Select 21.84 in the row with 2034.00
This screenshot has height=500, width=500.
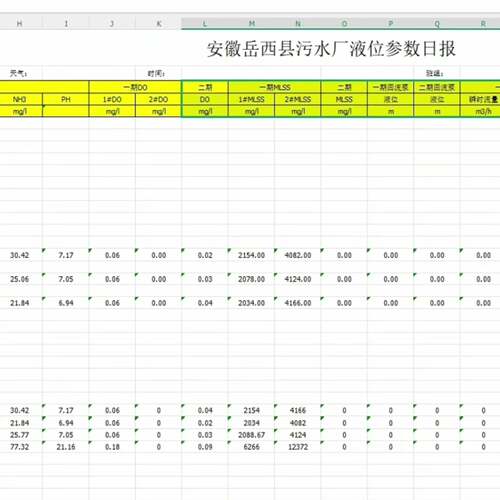pyautogui.click(x=19, y=303)
